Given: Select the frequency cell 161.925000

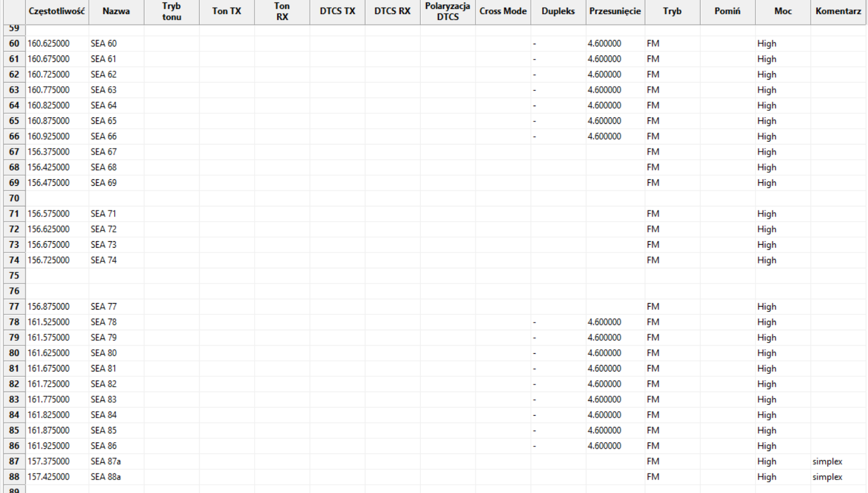Looking at the screenshot, I should coord(49,446).
